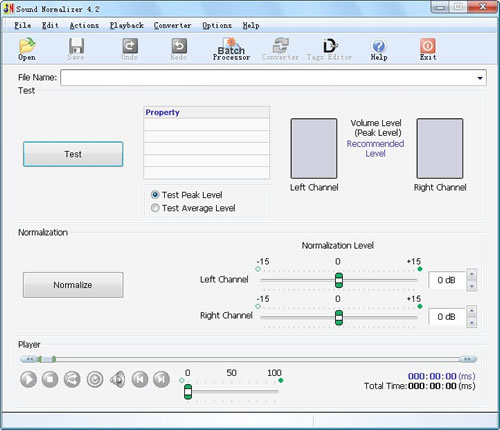Open the Edit menu
Viewport: 500px width, 430px height.
50,25
